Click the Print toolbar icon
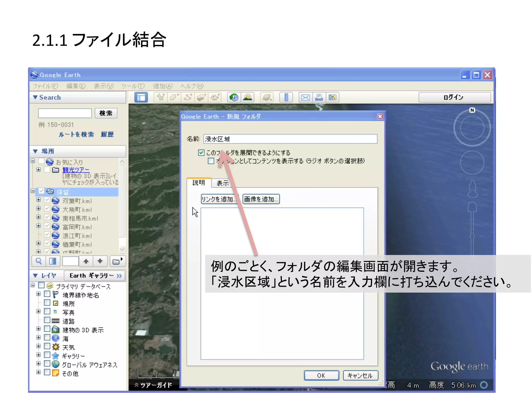 (319, 98)
